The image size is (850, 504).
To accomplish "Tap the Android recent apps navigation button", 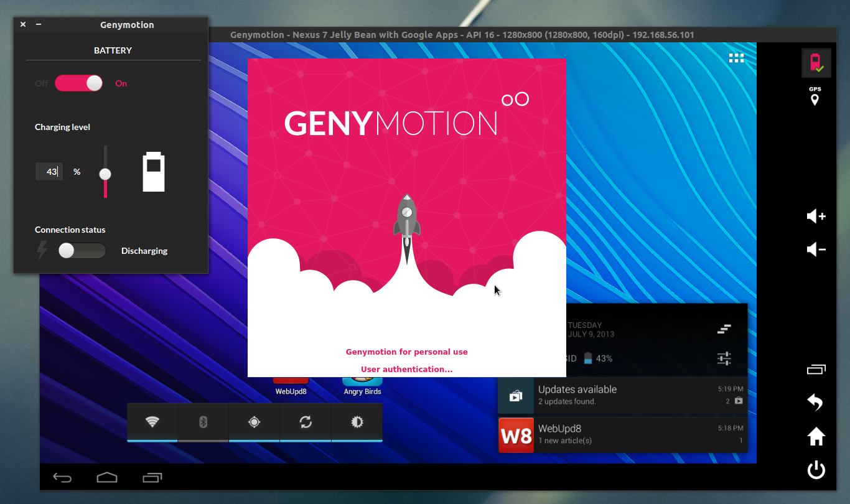I will (x=152, y=477).
